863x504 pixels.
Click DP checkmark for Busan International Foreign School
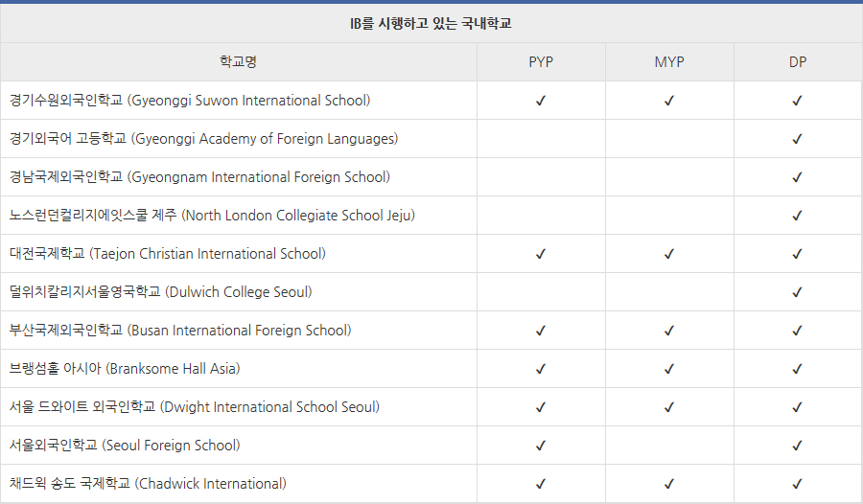tap(797, 331)
